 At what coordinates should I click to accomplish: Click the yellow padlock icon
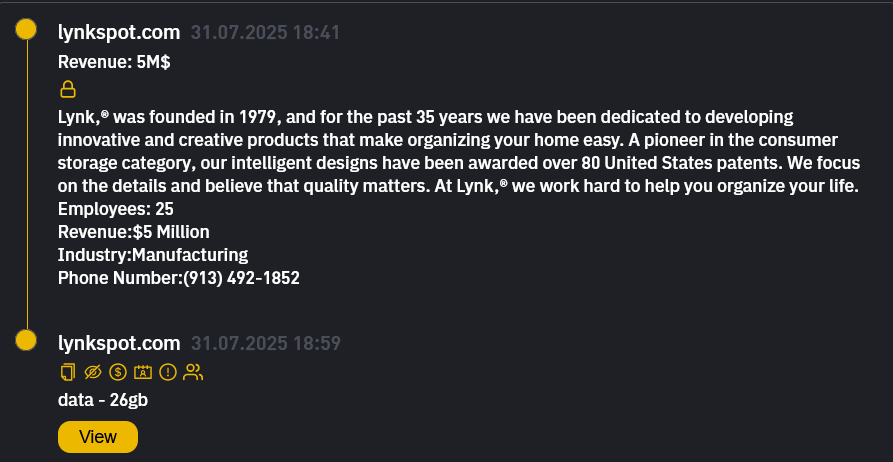tap(69, 90)
